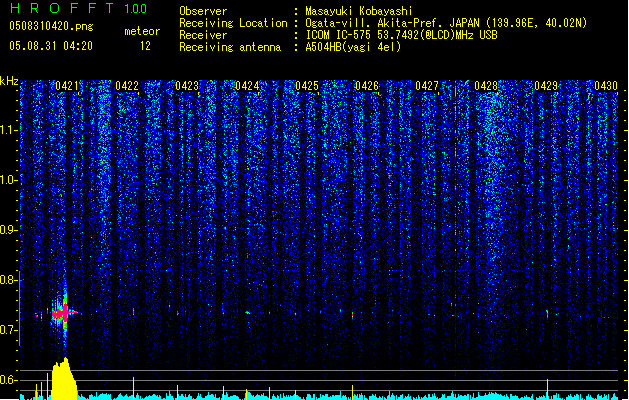629x400 pixels.
Task: Click the timestamp 05.08.31 04:20
Action: pos(51,46)
